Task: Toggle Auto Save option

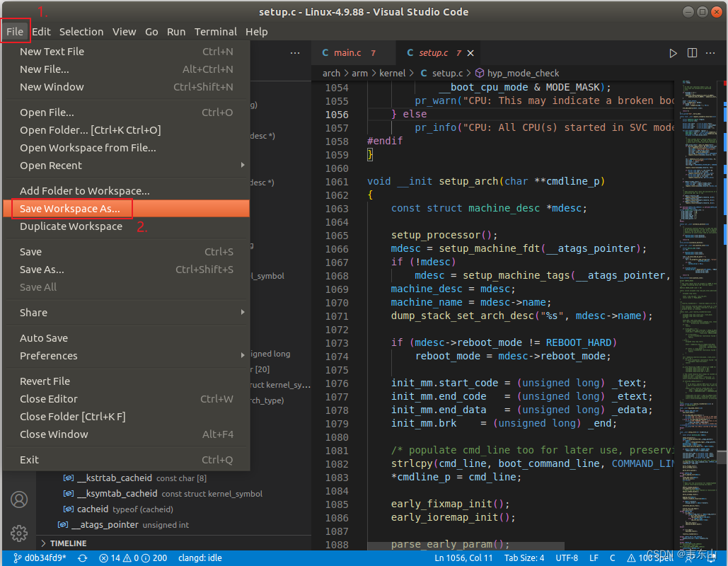Action: tap(126, 338)
